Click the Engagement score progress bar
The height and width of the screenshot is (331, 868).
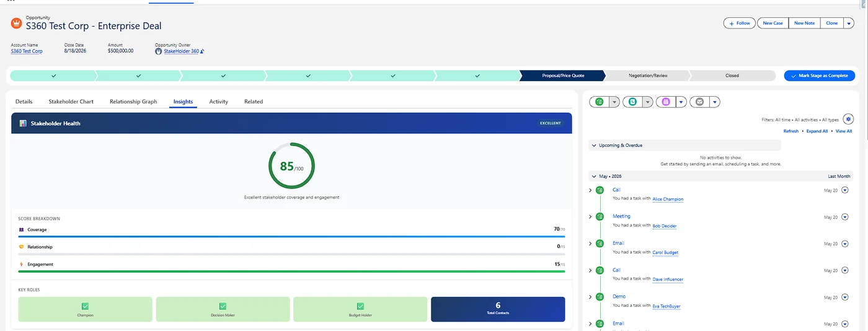pos(291,271)
